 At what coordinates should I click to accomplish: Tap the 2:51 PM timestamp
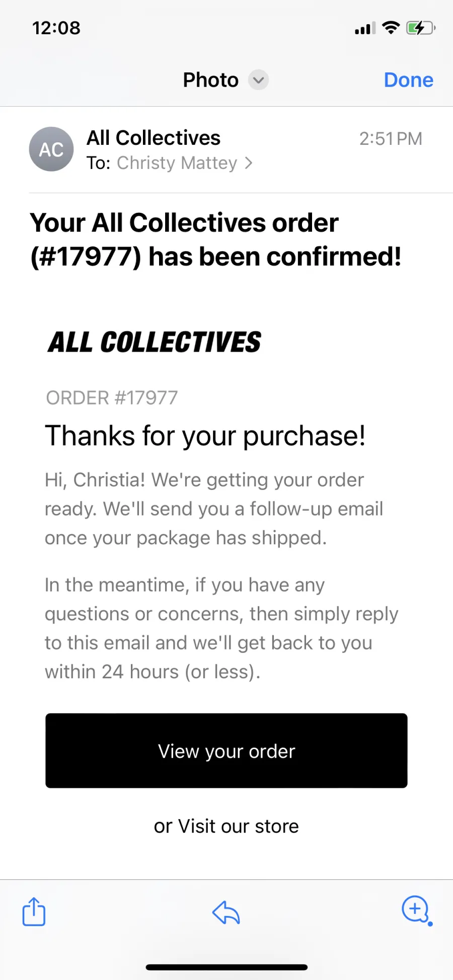pos(391,139)
